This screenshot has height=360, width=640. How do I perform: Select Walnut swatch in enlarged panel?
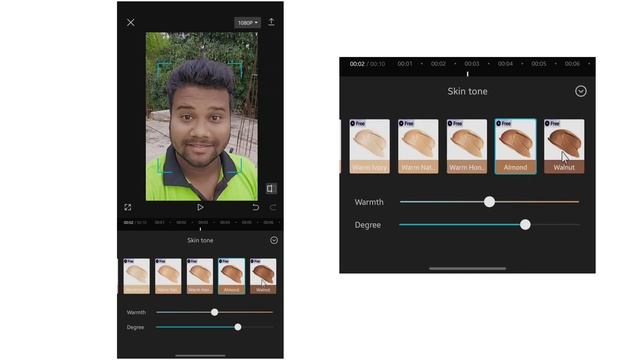click(x=564, y=147)
